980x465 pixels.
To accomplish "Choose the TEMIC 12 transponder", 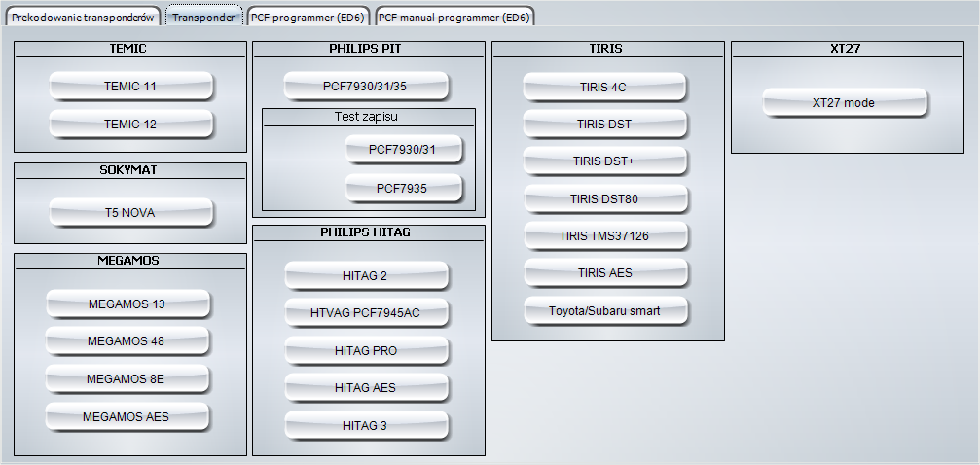I will pyautogui.click(x=130, y=124).
